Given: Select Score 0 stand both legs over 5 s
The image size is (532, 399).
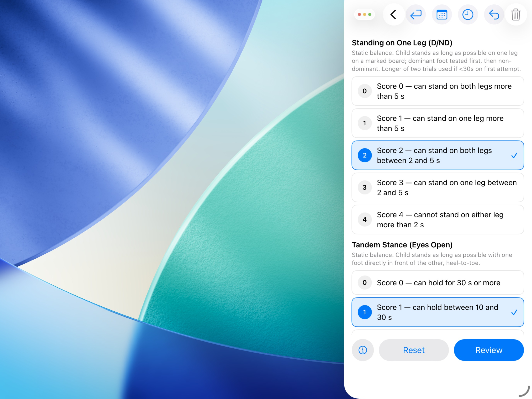Looking at the screenshot, I should pos(438,91).
